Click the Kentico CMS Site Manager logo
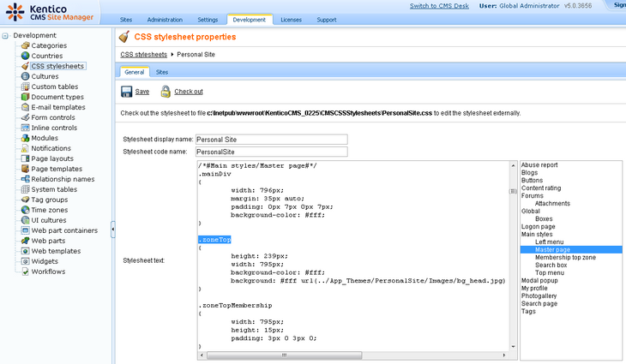Viewport: 626px width, 364px height. tap(50, 12)
